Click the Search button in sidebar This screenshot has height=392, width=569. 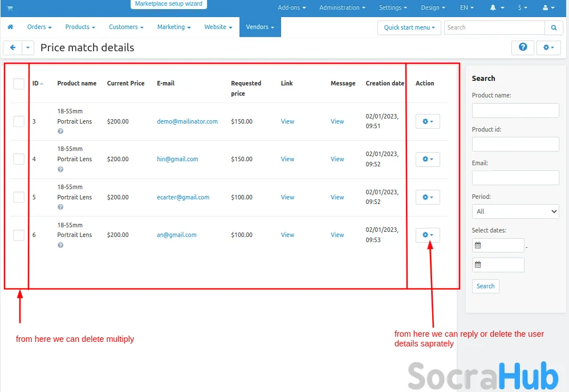[x=485, y=286]
